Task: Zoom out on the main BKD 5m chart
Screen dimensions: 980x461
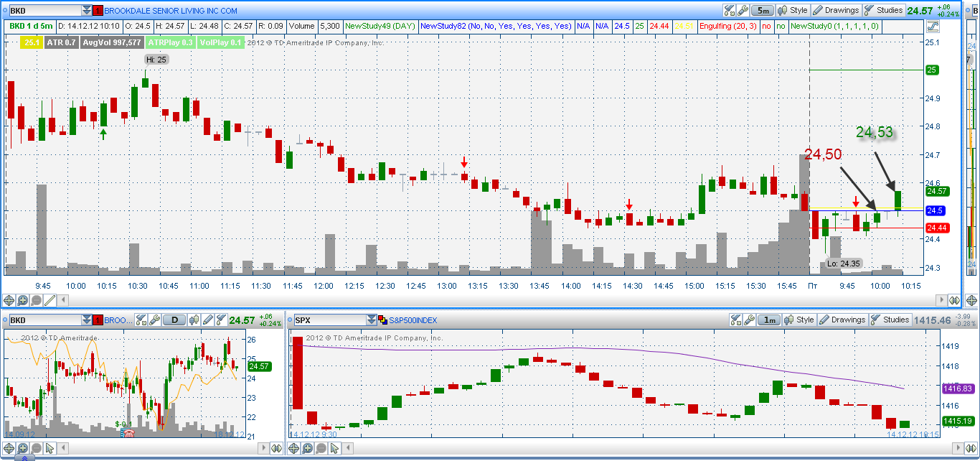Action: click(36, 300)
